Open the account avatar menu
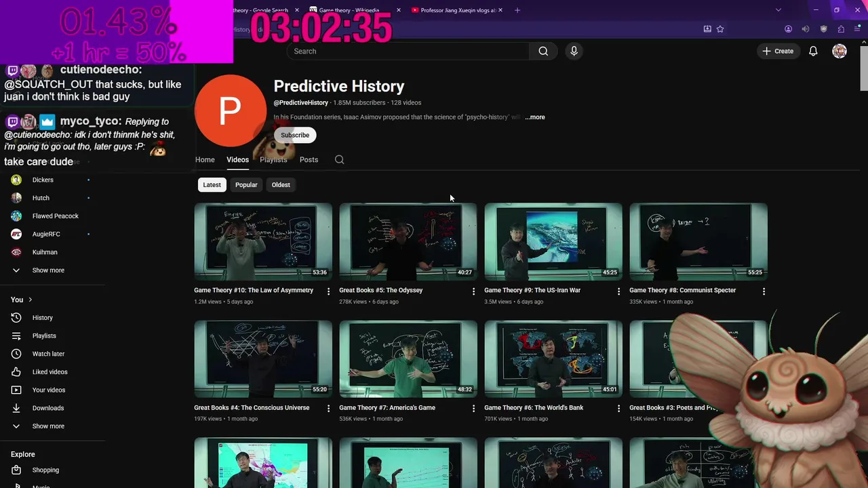Viewport: 868px width, 488px height. coord(840,51)
